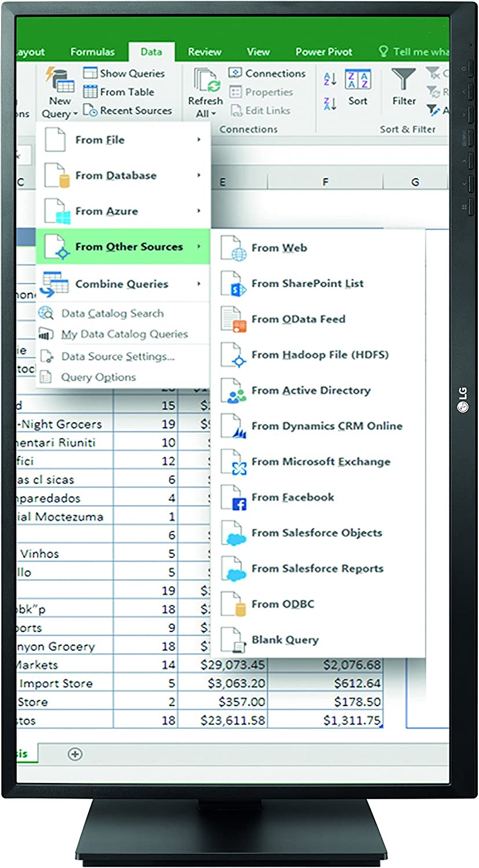Click the From ODBC database icon
Screen dimensions: 479x868
tap(233, 605)
